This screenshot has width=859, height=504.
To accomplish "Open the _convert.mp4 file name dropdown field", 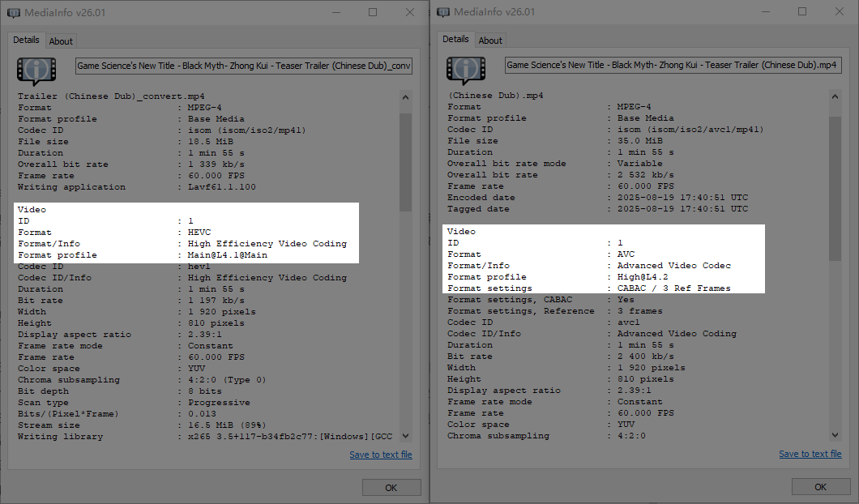I will tap(244, 66).
